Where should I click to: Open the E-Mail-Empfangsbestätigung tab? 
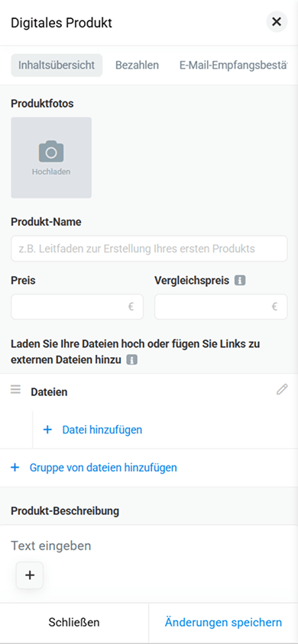[233, 66]
